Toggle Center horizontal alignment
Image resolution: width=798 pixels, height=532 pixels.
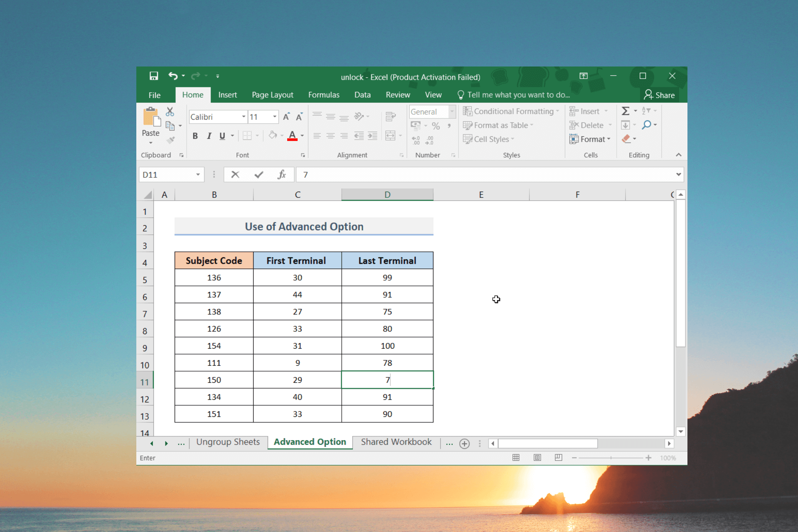click(330, 135)
